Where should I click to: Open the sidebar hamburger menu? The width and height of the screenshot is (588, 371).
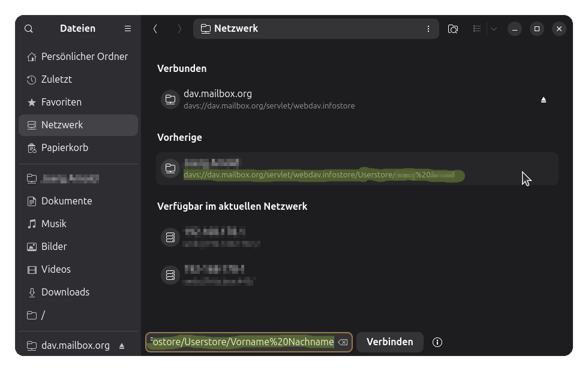[128, 29]
